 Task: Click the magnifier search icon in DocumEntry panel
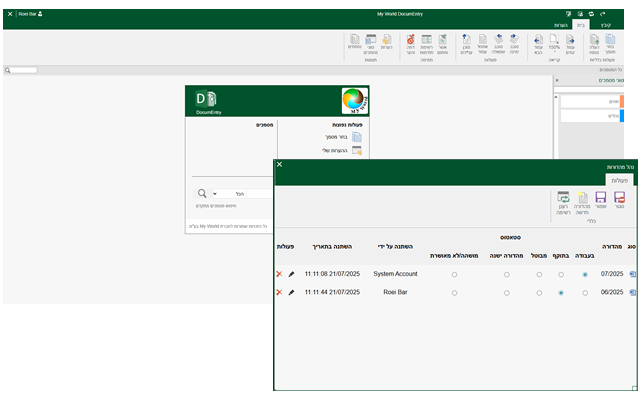pyautogui.click(x=201, y=194)
